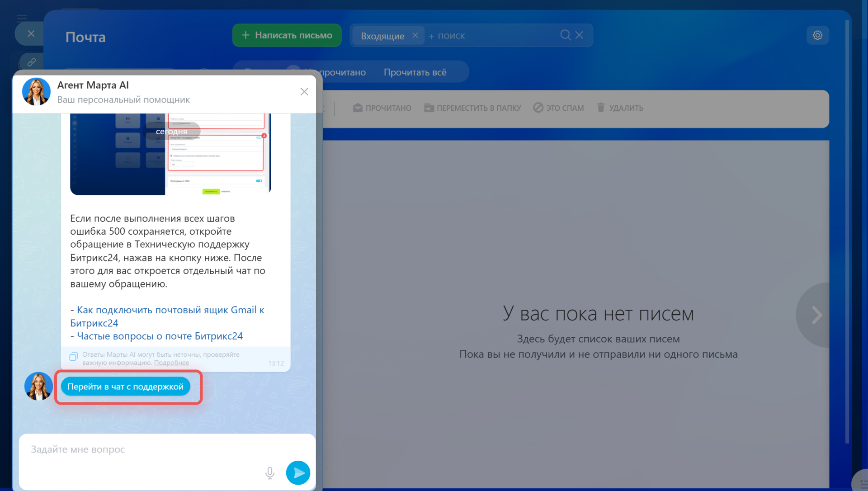Click the Задайте мне вопрос input field
This screenshot has height=491, width=868.
[145, 449]
